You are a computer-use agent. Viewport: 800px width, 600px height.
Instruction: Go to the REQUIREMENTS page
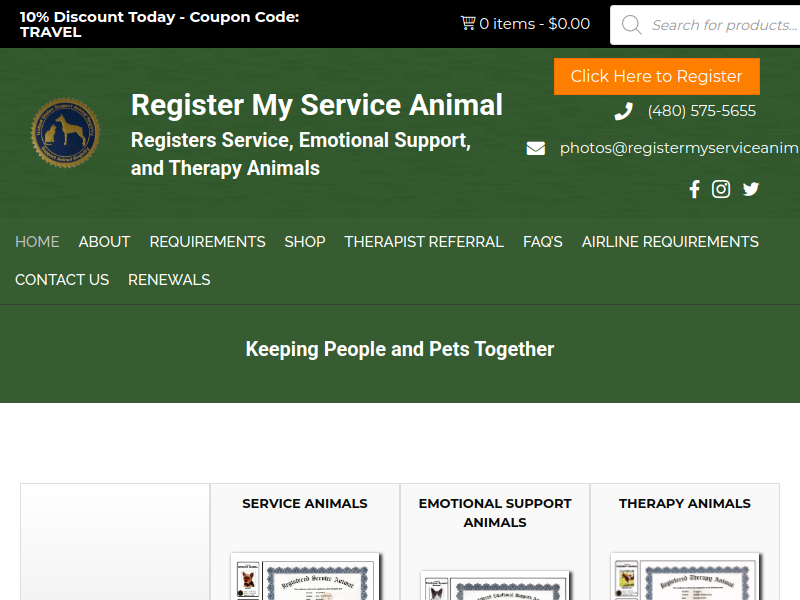(207, 242)
